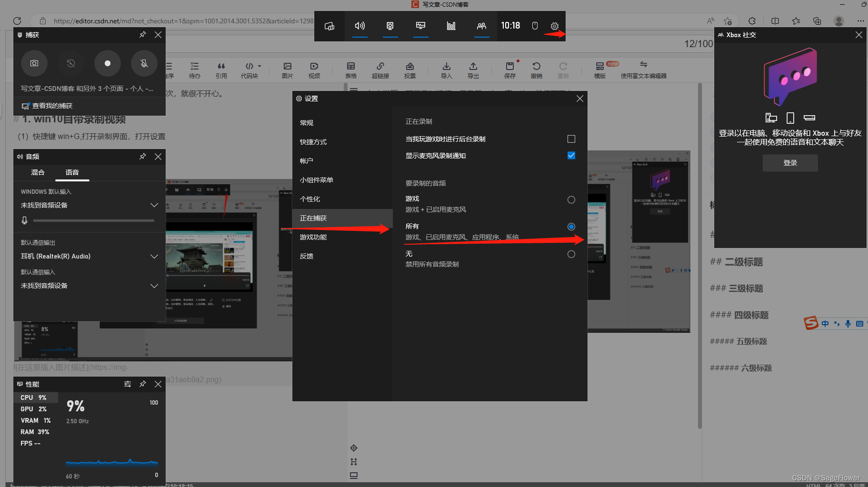Open 查看我的捕获 link
Image resolution: width=868 pixels, height=487 pixels.
[47, 106]
